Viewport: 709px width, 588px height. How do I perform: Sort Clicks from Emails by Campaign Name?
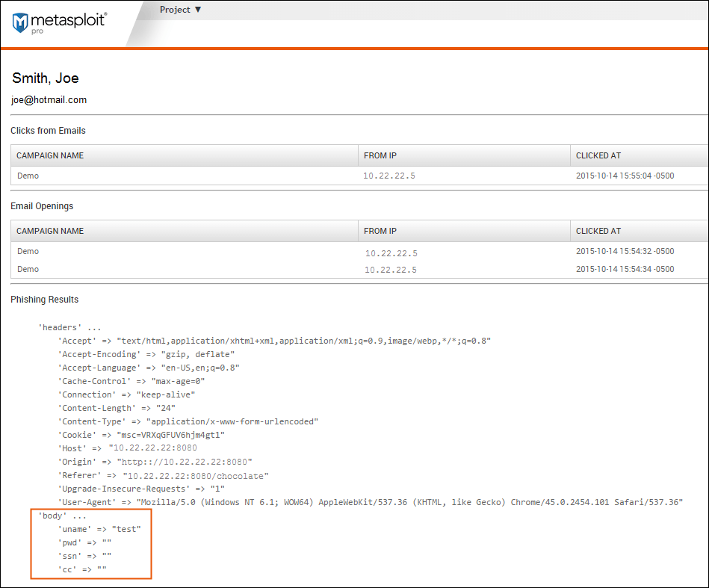coord(50,155)
